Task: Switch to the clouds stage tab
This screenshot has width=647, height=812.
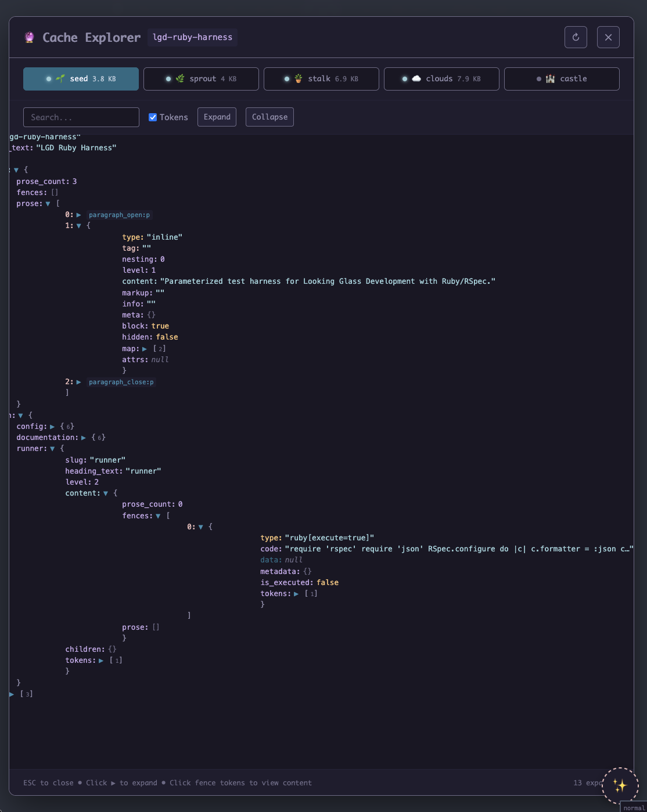Action: pos(441,79)
